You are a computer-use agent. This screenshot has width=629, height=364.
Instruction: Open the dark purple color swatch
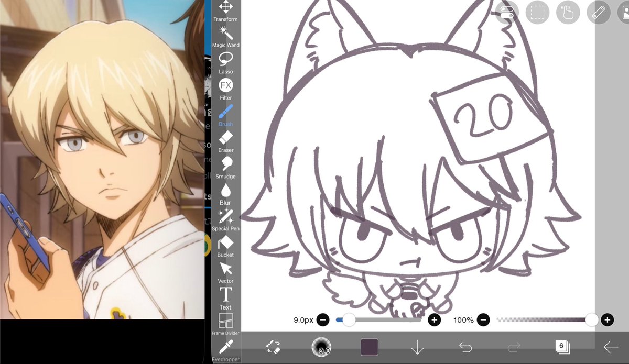click(x=369, y=347)
